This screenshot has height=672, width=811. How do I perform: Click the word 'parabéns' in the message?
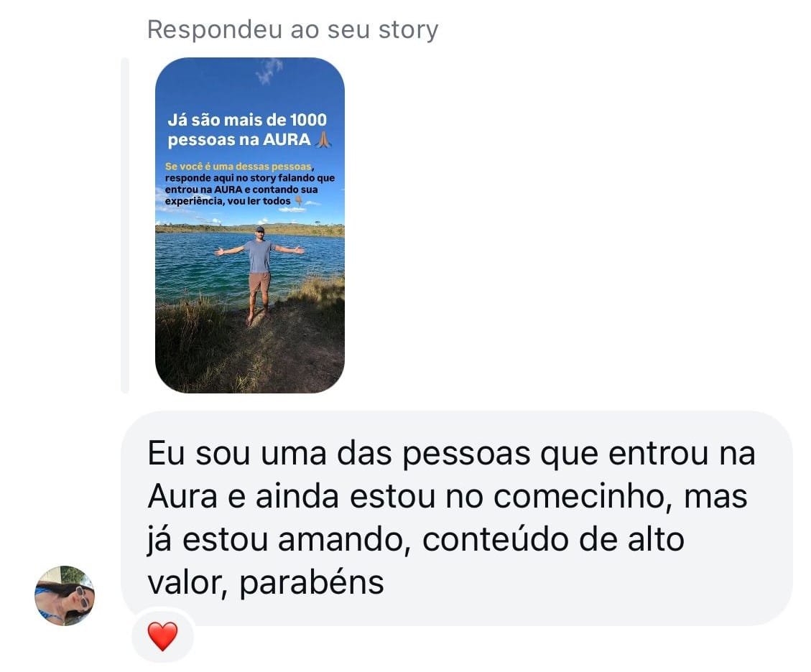[x=311, y=582]
